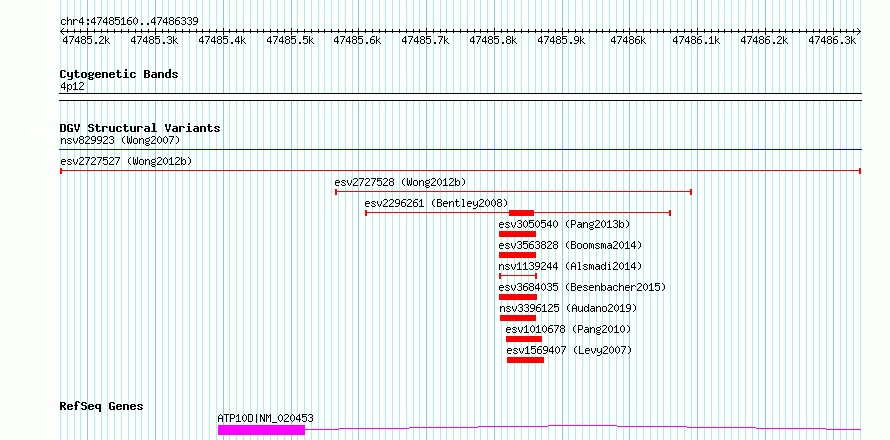The width and height of the screenshot is (890, 440).
Task: Open variant esv1569407 (Levy2007) label
Action: (x=569, y=350)
